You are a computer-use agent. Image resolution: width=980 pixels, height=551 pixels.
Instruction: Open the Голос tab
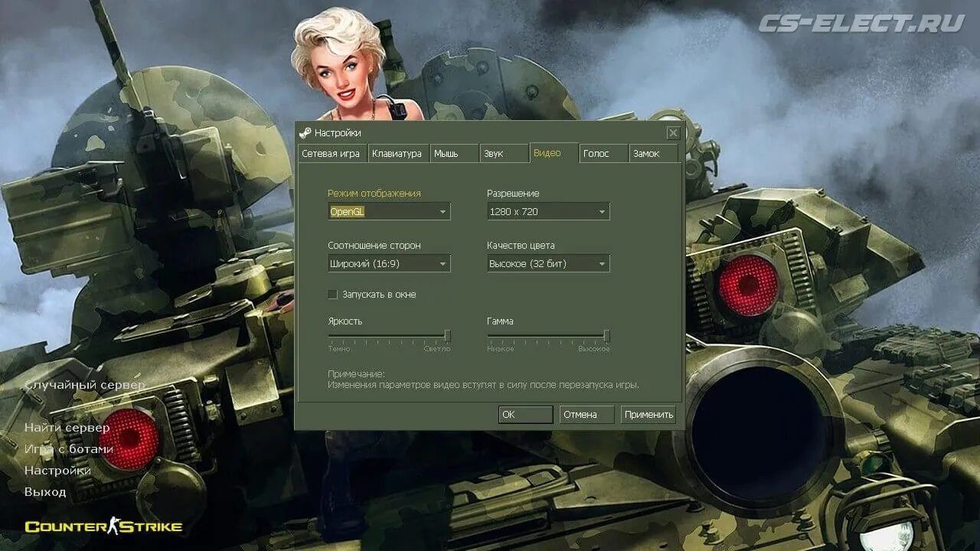click(x=603, y=153)
